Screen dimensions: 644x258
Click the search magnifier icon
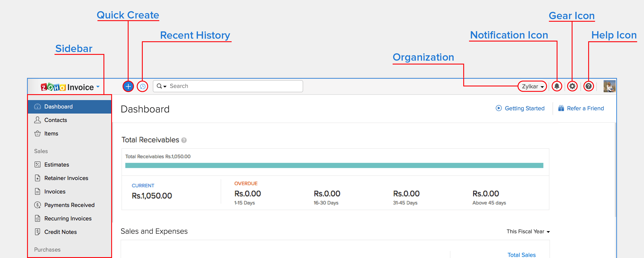tap(159, 86)
